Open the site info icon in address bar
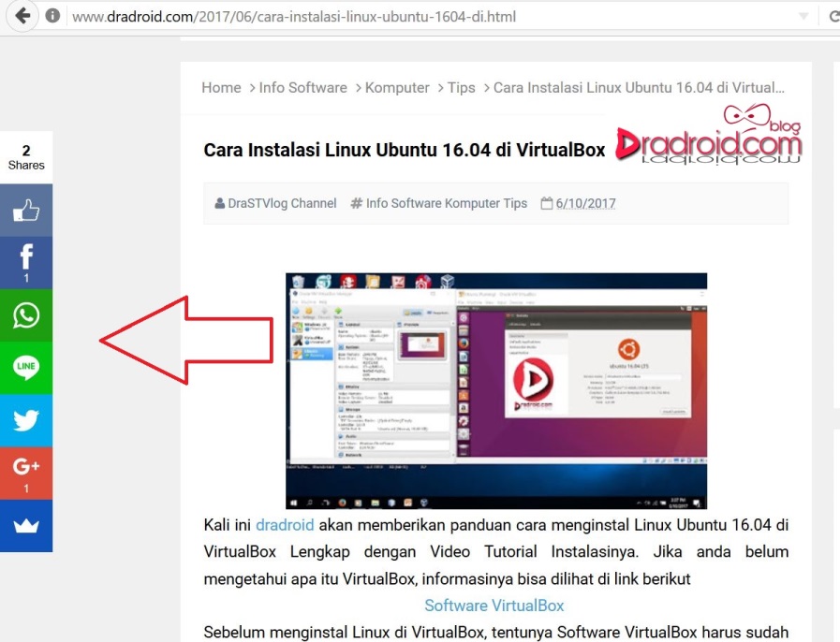The image size is (840, 642). [x=52, y=16]
